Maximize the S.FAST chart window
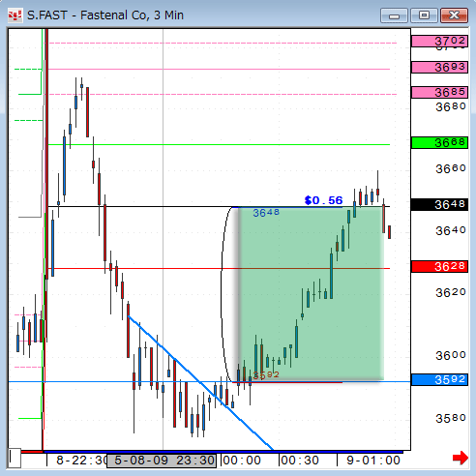 [424, 15]
